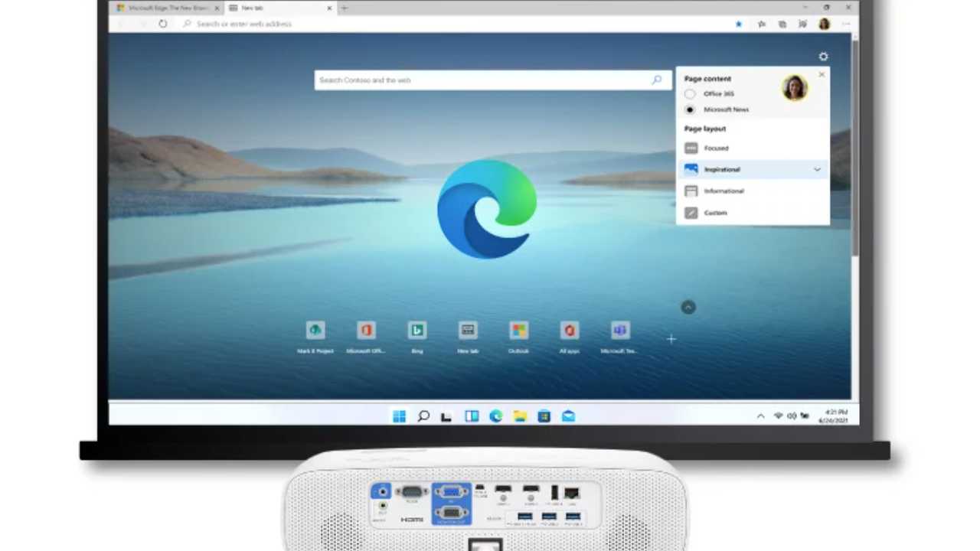Open the All apps quick link tile

569,330
